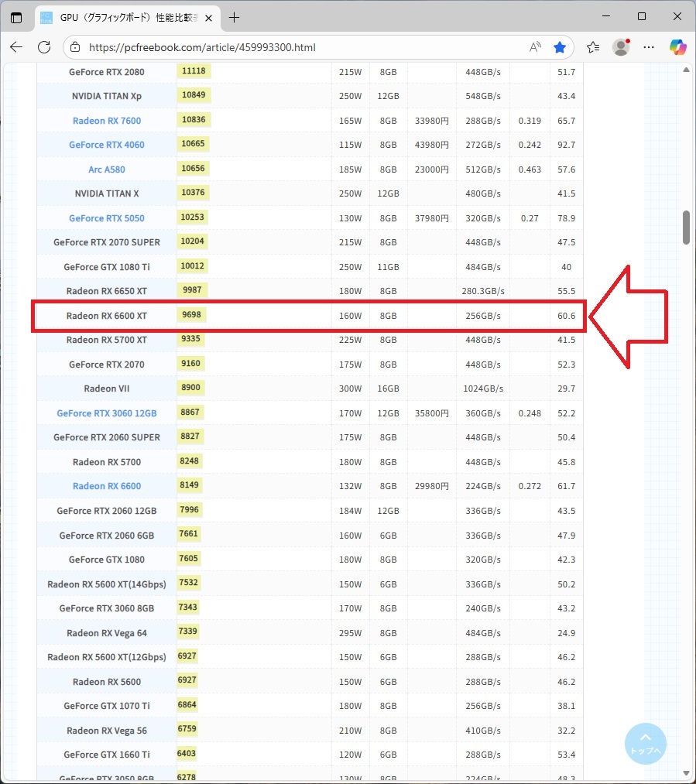Click the 295W power of RX Vega 64
This screenshot has width=696, height=784.
pyautogui.click(x=350, y=633)
